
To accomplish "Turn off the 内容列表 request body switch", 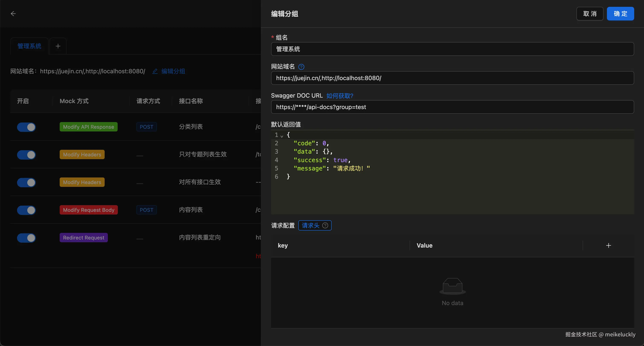I will pyautogui.click(x=26, y=210).
